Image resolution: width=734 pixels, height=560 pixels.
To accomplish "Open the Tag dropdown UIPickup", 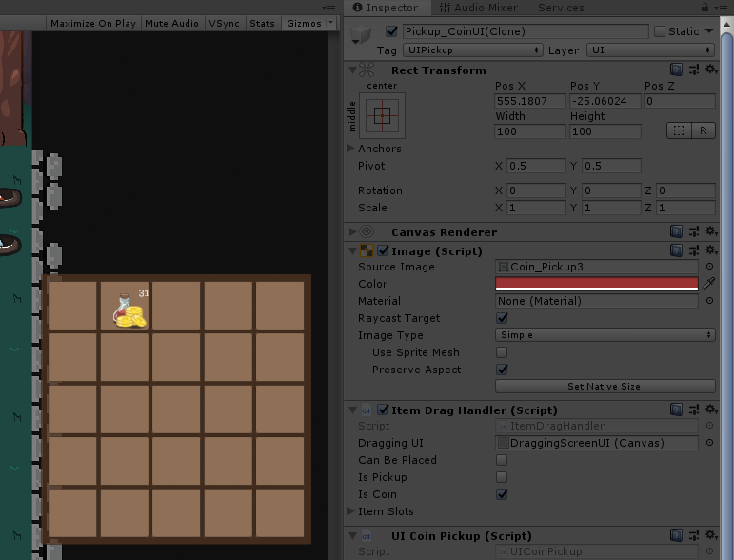I will [473, 50].
